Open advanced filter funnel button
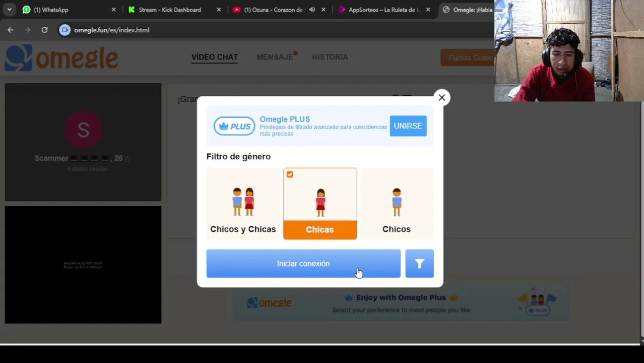The image size is (644, 363). point(419,264)
